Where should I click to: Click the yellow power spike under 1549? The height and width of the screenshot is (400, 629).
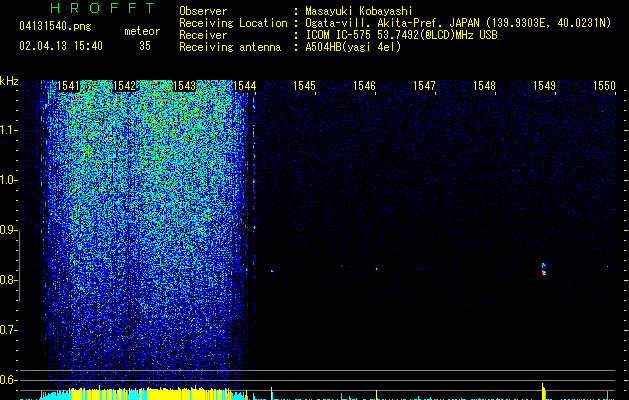tap(544, 392)
